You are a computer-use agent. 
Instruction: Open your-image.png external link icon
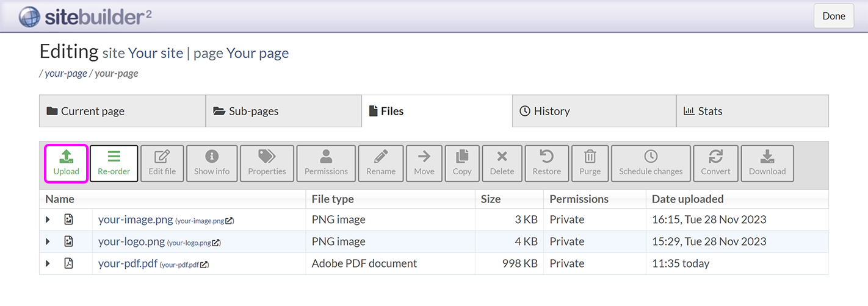[x=229, y=221]
